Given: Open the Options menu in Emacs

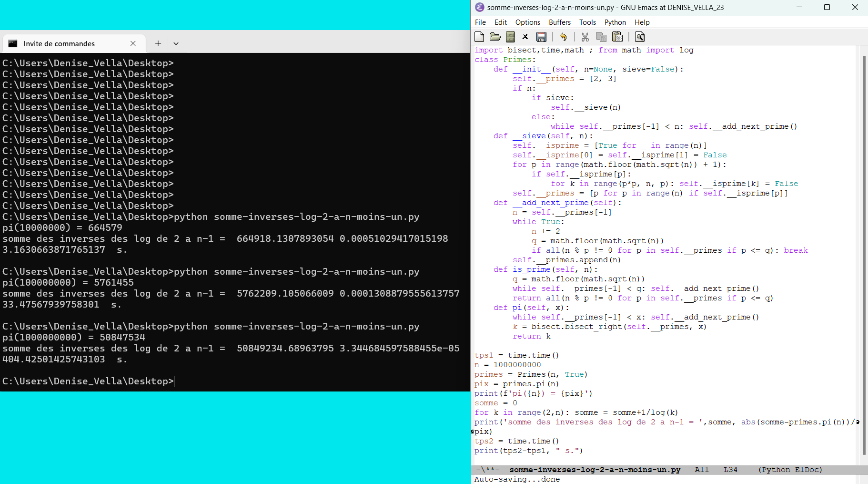Looking at the screenshot, I should (527, 22).
